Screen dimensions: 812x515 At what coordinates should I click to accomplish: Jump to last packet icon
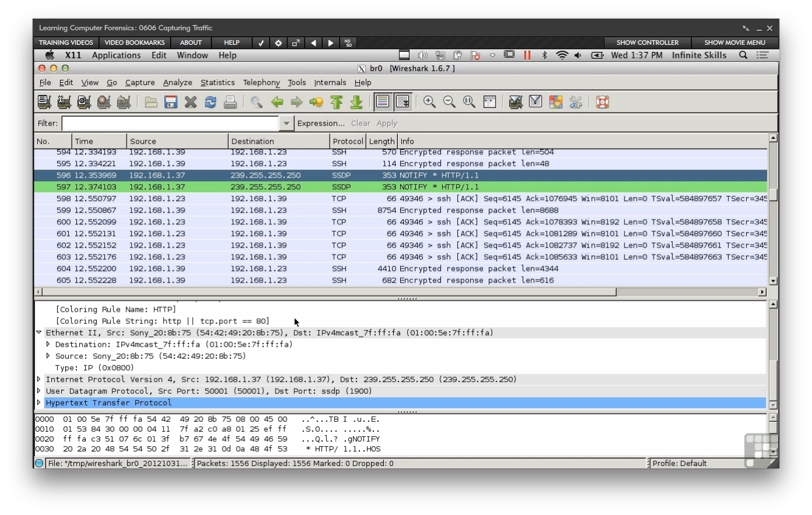click(356, 102)
